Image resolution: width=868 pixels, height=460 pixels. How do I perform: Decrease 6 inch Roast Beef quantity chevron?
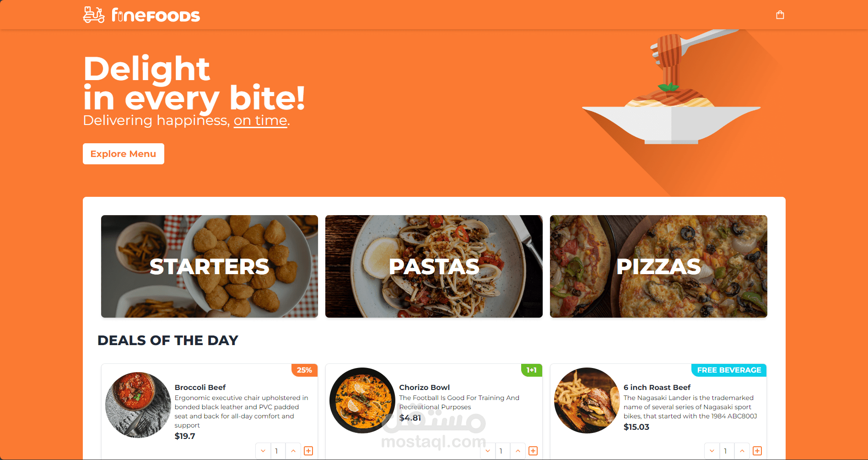pos(712,451)
